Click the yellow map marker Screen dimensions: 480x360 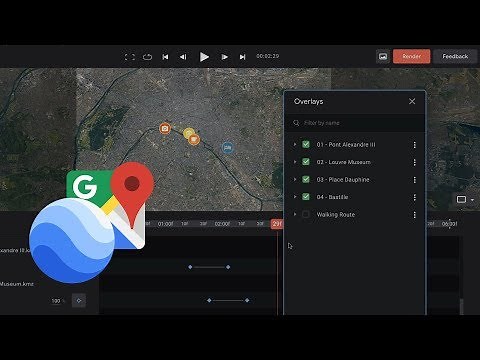coord(188,133)
